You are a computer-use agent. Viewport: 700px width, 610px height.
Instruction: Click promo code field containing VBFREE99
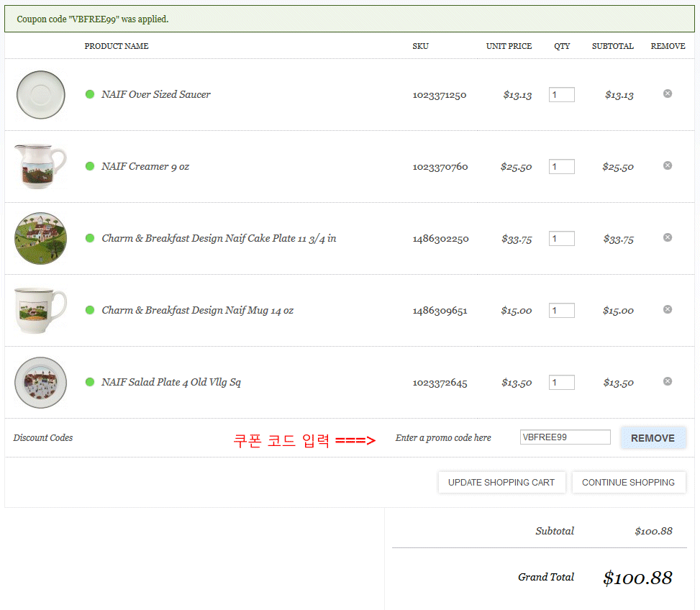click(565, 437)
